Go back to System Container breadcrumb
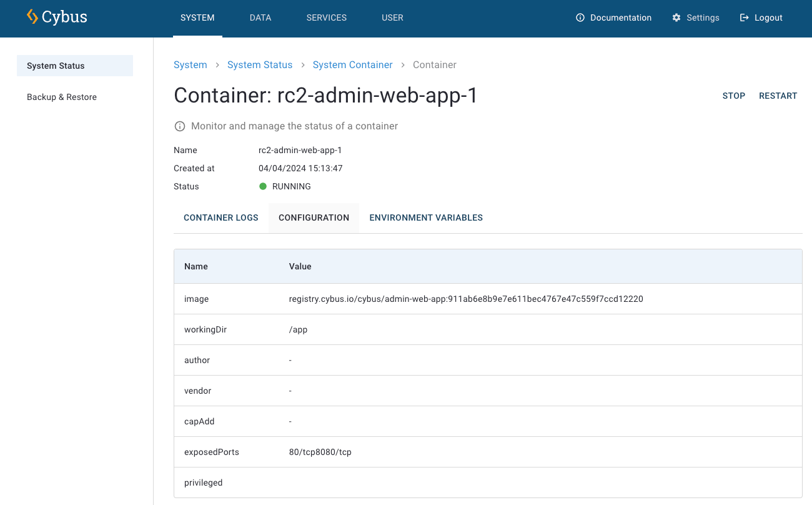 click(352, 65)
